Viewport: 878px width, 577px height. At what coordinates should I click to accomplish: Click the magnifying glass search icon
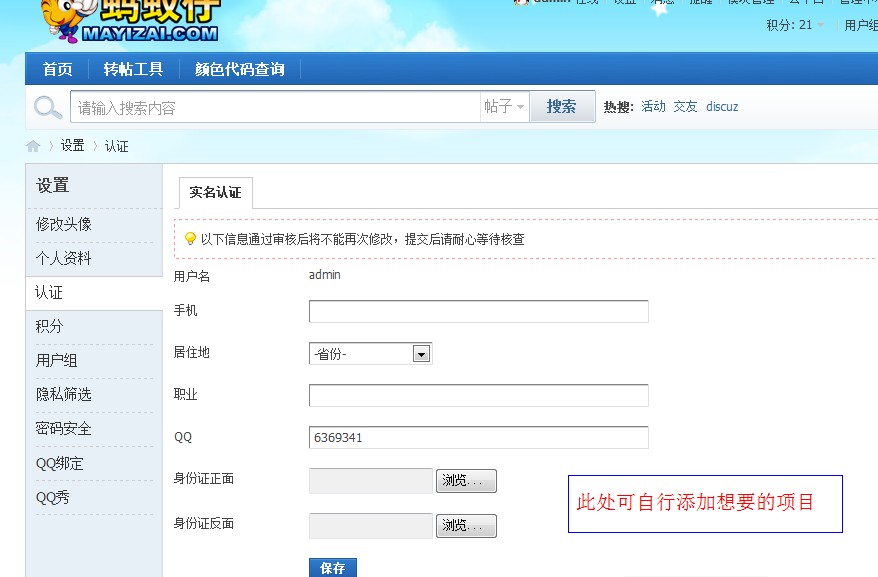click(48, 107)
